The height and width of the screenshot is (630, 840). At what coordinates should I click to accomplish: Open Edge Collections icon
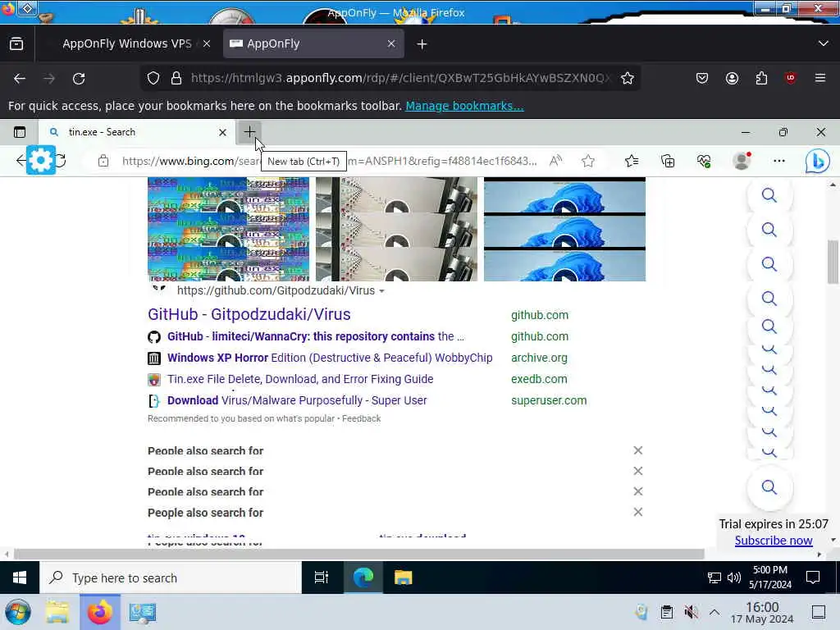pyautogui.click(x=668, y=161)
